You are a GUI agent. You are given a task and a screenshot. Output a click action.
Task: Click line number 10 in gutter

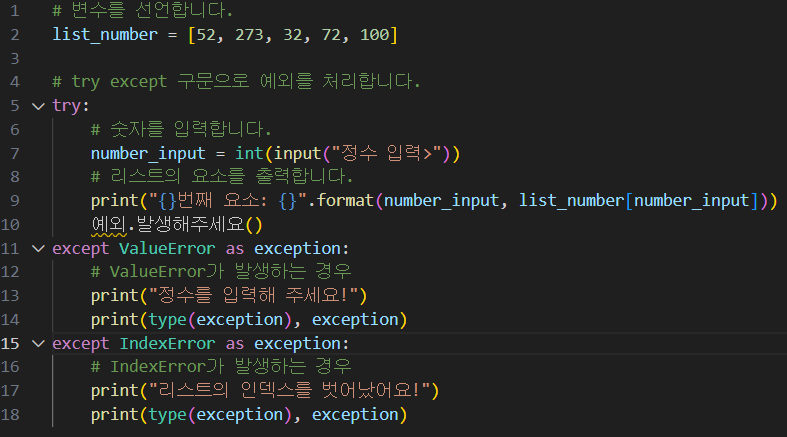pyautogui.click(x=10, y=225)
